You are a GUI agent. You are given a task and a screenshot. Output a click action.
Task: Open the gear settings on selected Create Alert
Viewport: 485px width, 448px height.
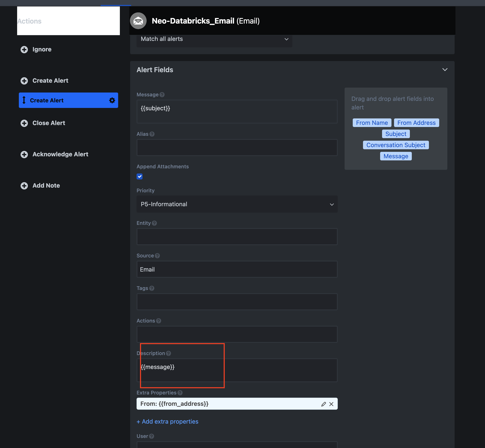[112, 100]
